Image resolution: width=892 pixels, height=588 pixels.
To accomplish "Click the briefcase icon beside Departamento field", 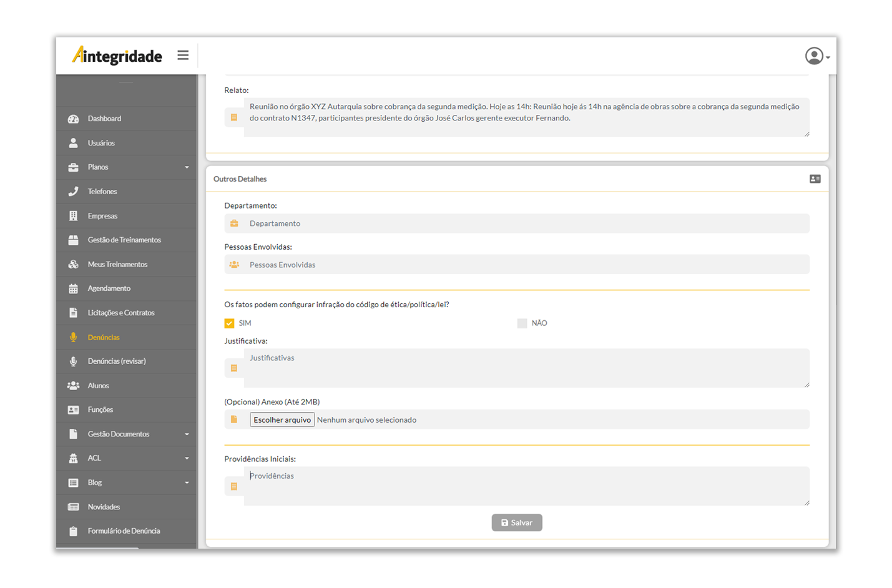I will (234, 223).
